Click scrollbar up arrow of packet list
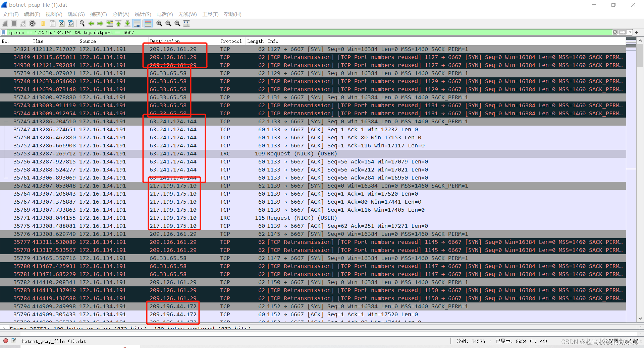Viewport: 644px width, 348px height. click(x=640, y=41)
